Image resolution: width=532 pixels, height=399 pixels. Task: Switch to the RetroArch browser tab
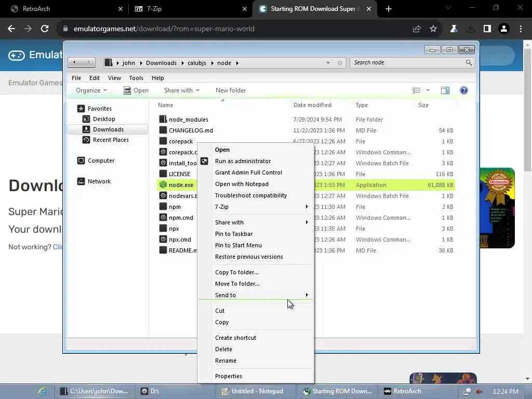64,9
